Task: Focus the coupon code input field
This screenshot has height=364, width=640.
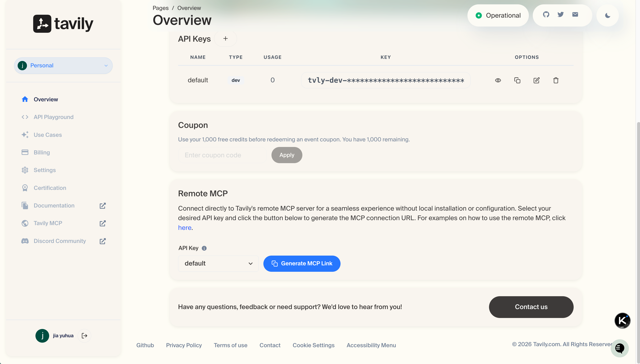Action: click(x=222, y=155)
